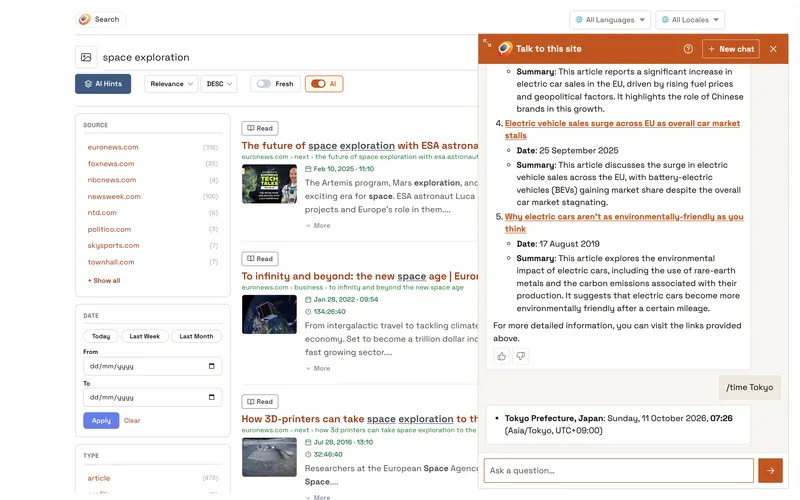
Task: Open the satellite thumbnail of the space age article
Action: 269,314
